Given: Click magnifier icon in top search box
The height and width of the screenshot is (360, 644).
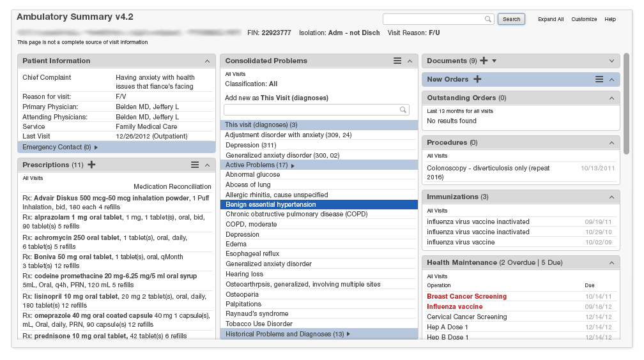Looking at the screenshot, I should [488, 19].
